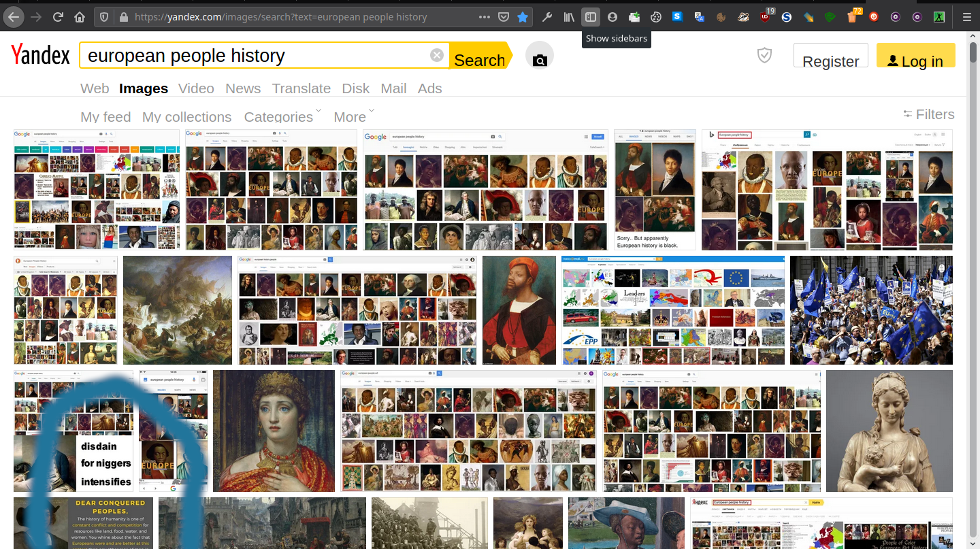Image resolution: width=980 pixels, height=549 pixels.
Task: Click the blue arrow pencil extension icon
Action: pyautogui.click(x=808, y=17)
